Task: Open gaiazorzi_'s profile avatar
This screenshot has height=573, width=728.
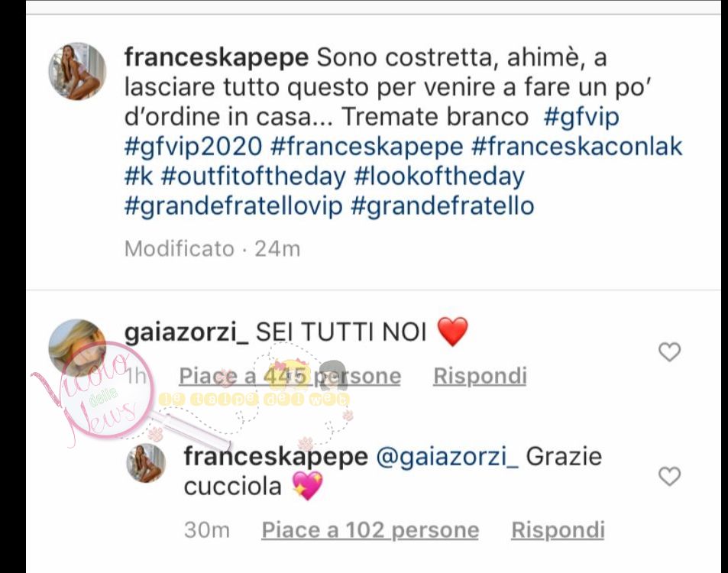Action: click(77, 348)
